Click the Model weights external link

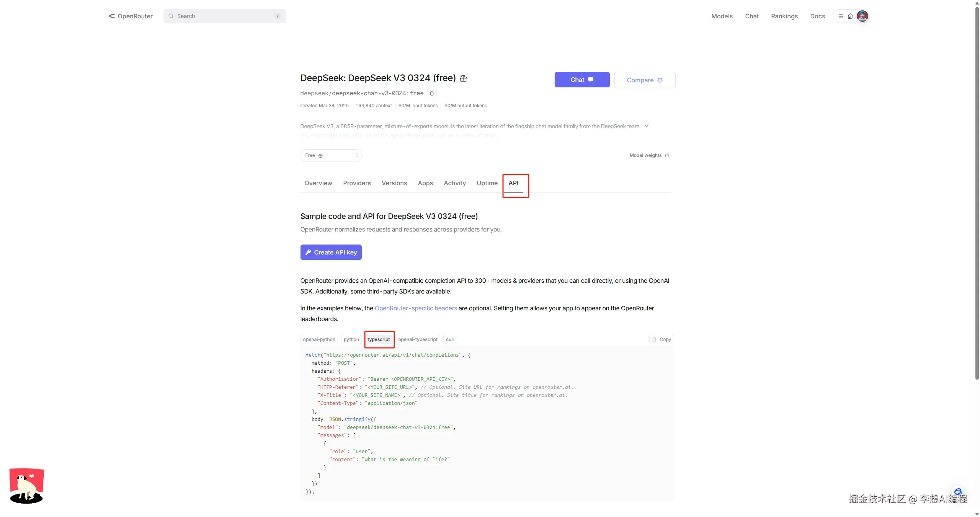coord(649,155)
